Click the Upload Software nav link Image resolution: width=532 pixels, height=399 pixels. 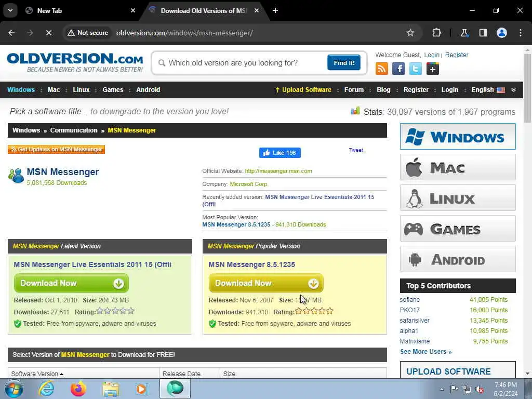tap(303, 90)
